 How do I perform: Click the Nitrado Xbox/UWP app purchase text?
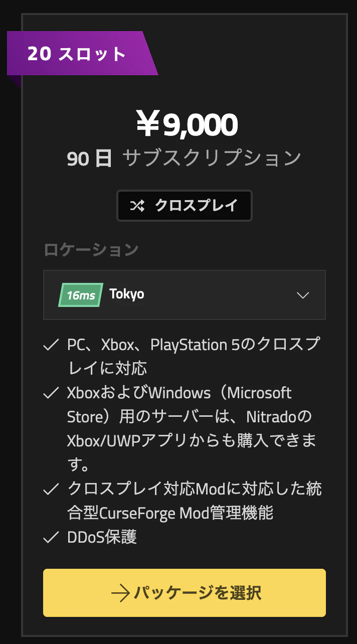(193, 429)
